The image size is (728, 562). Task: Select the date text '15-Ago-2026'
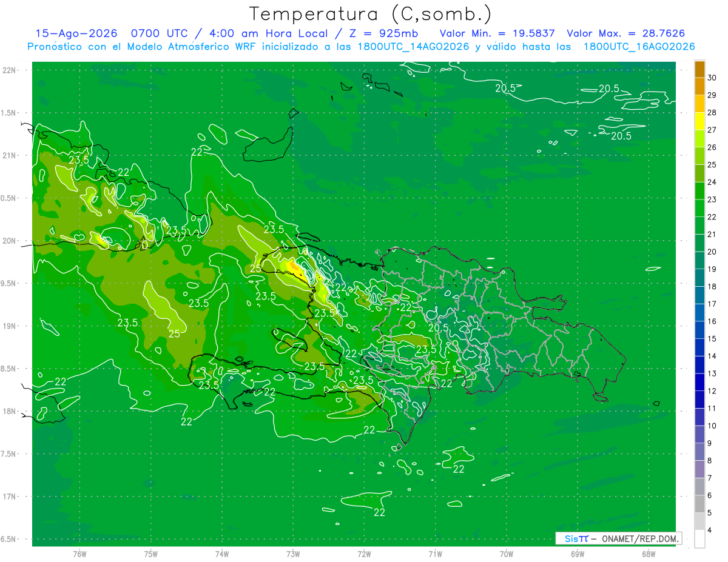point(76,33)
